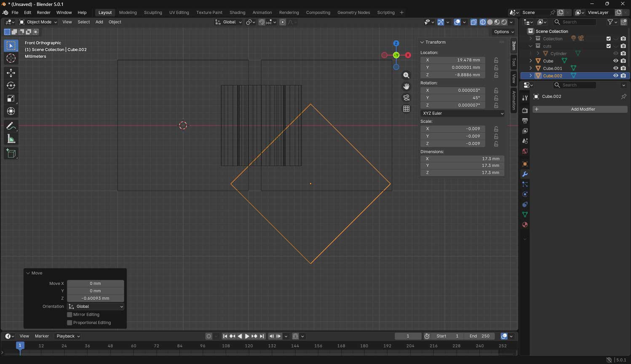Activate the Annotate pencil tool
Screen dimensions: 631x364
(x=11, y=126)
